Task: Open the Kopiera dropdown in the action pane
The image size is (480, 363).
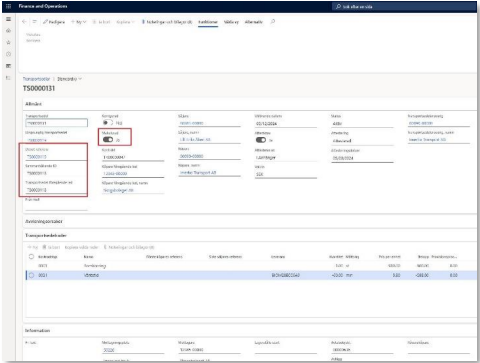Action: [x=125, y=22]
